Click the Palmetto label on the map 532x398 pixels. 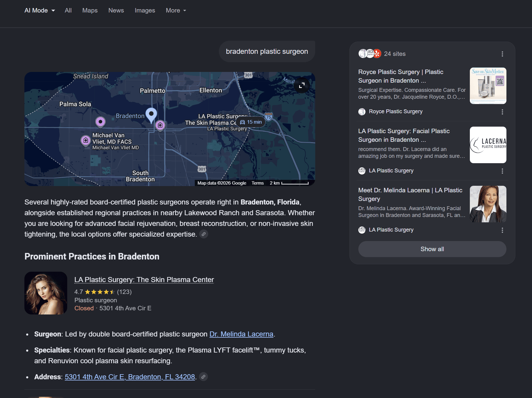[153, 91]
